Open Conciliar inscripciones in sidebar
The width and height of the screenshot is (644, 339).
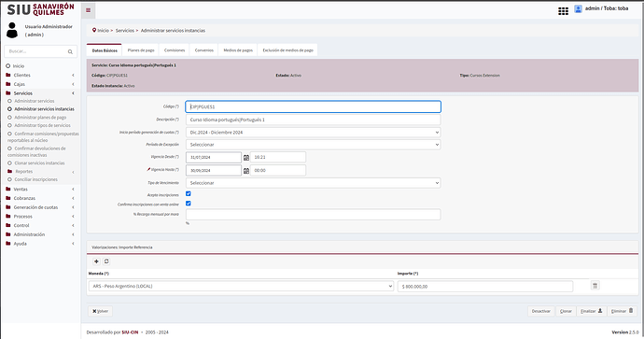[36, 179]
